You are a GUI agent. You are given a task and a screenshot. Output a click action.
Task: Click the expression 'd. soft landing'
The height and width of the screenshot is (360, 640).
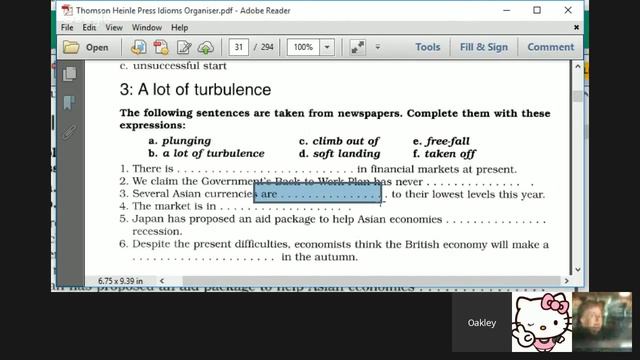tap(339, 153)
